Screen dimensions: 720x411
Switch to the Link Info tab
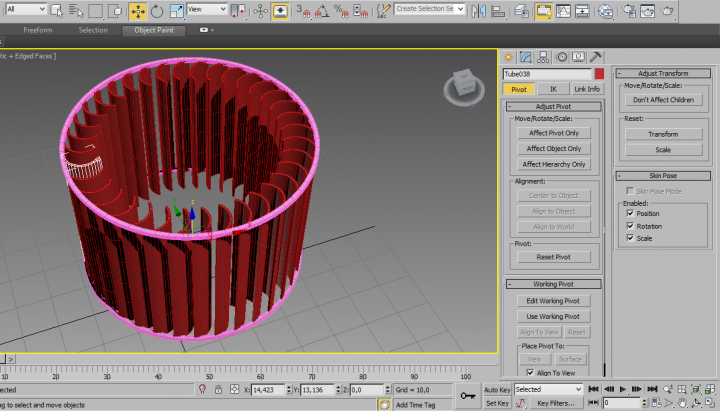coord(586,89)
